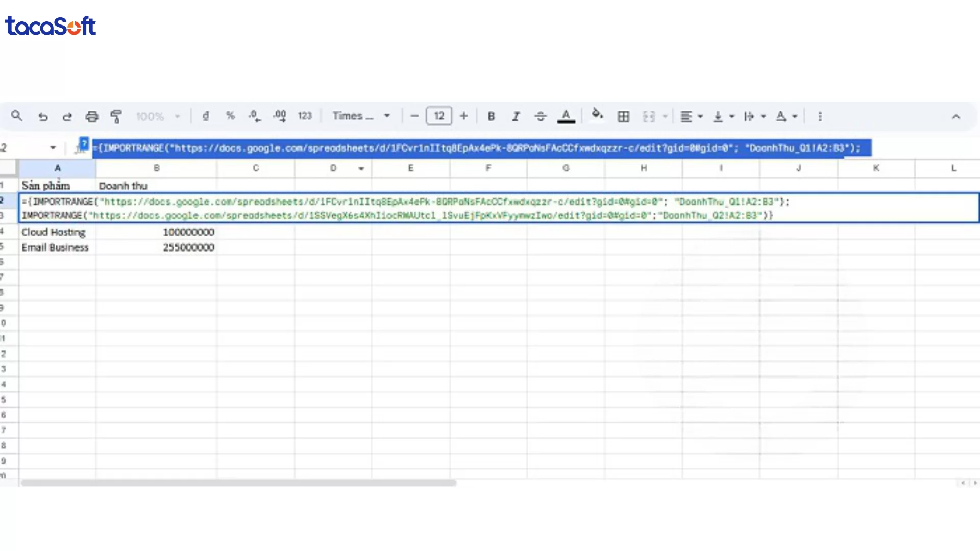Toggle italic formatting
This screenshot has height=551, width=980.
coord(516,116)
